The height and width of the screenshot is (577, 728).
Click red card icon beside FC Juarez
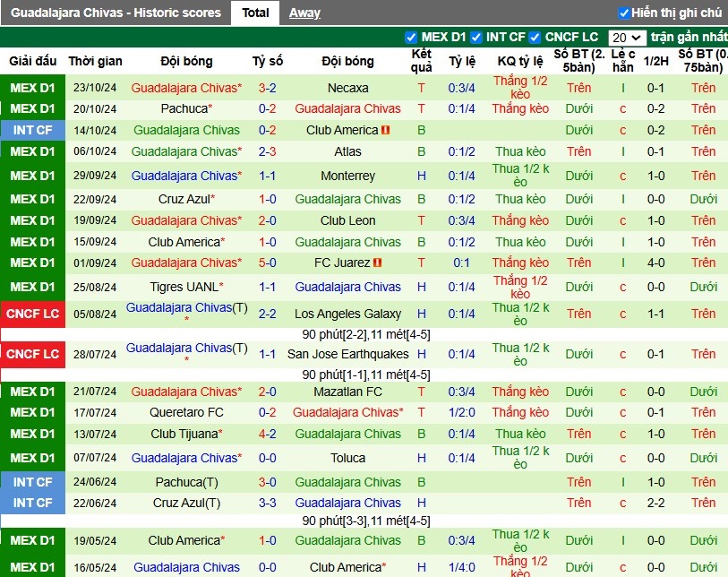[x=377, y=263]
